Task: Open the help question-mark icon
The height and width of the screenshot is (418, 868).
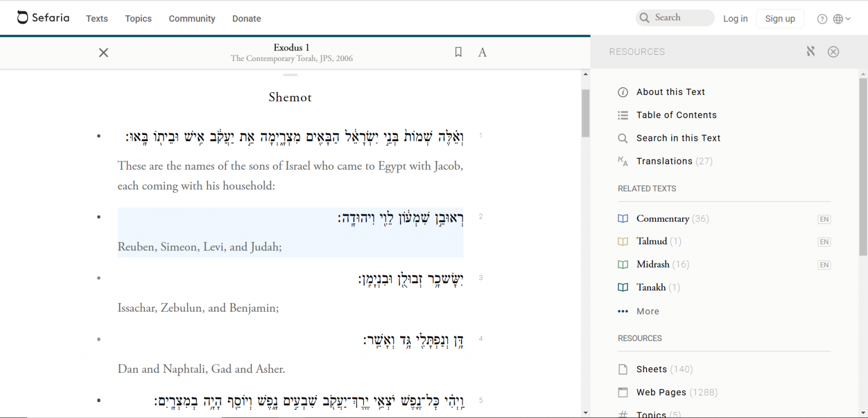Action: click(x=822, y=19)
